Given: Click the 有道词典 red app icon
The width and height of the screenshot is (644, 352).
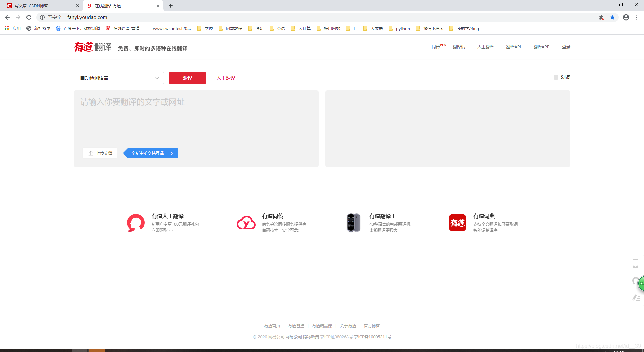Looking at the screenshot, I should tap(458, 223).
